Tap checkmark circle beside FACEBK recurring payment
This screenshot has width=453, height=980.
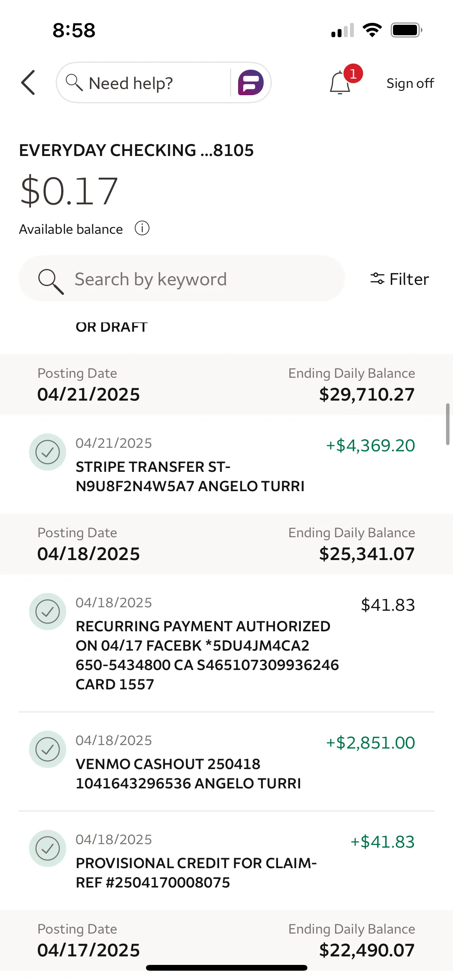click(x=48, y=612)
